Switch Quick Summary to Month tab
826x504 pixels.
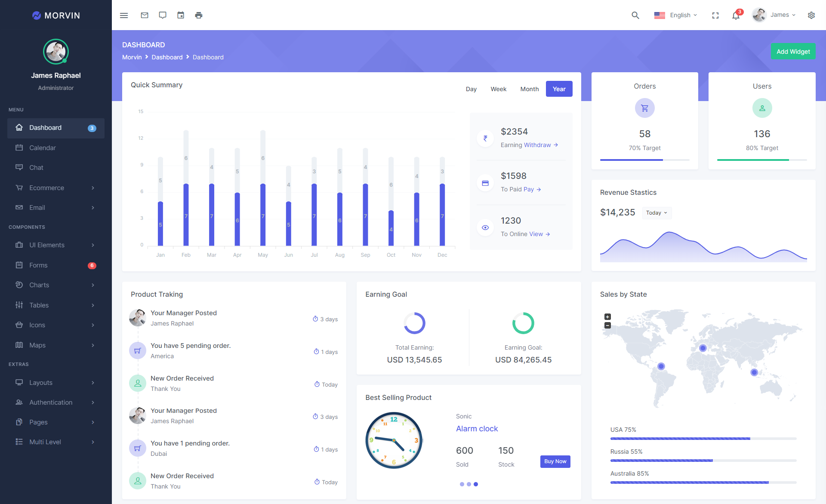529,89
